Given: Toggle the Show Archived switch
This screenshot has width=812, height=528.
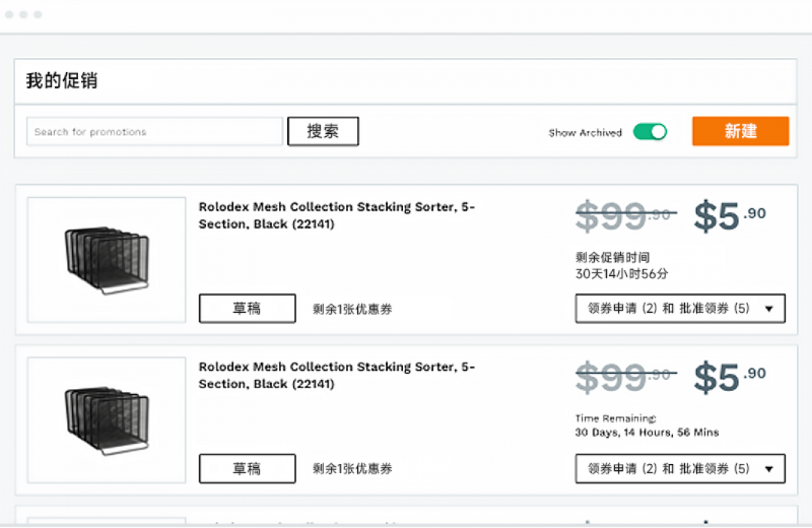Looking at the screenshot, I should (x=650, y=132).
